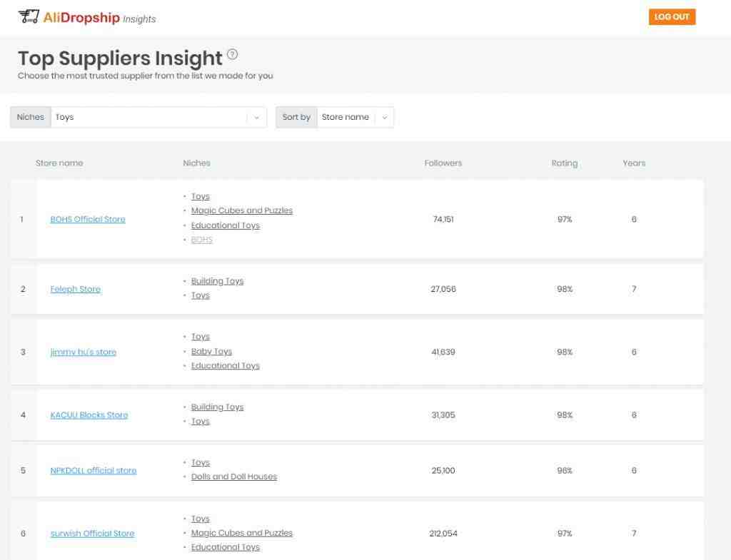Viewport: 731px width, 560px height.
Task: Click follower count 25,100
Action: pos(443,470)
